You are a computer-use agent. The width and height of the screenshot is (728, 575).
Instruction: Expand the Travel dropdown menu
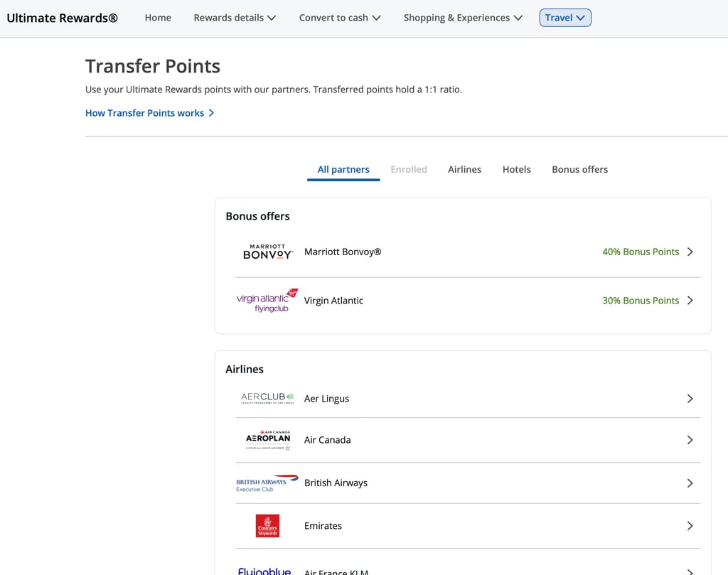[x=565, y=18]
